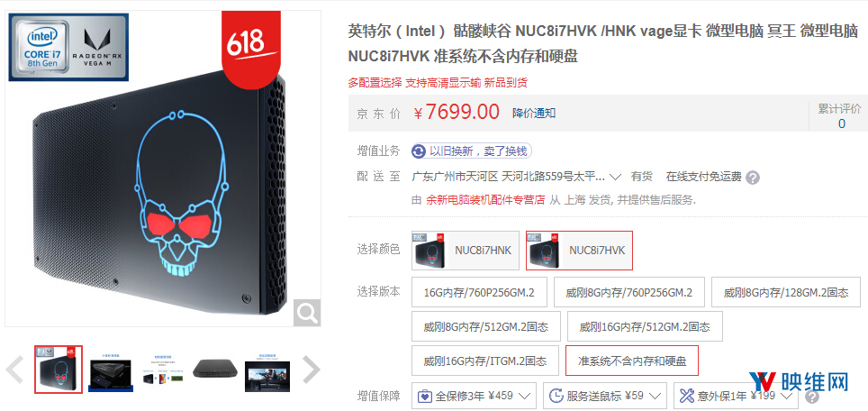Open the 服务送鼠标 ¥59 dropdown

click(605, 396)
